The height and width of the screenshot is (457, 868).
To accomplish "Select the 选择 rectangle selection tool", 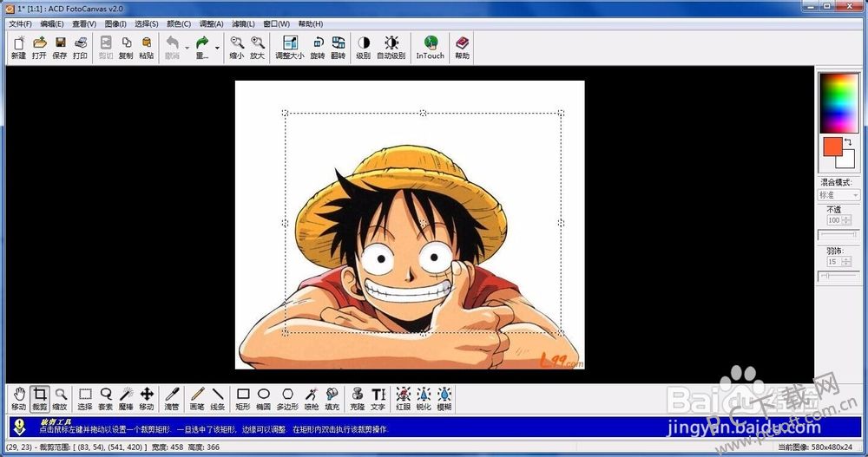I will pyautogui.click(x=85, y=398).
